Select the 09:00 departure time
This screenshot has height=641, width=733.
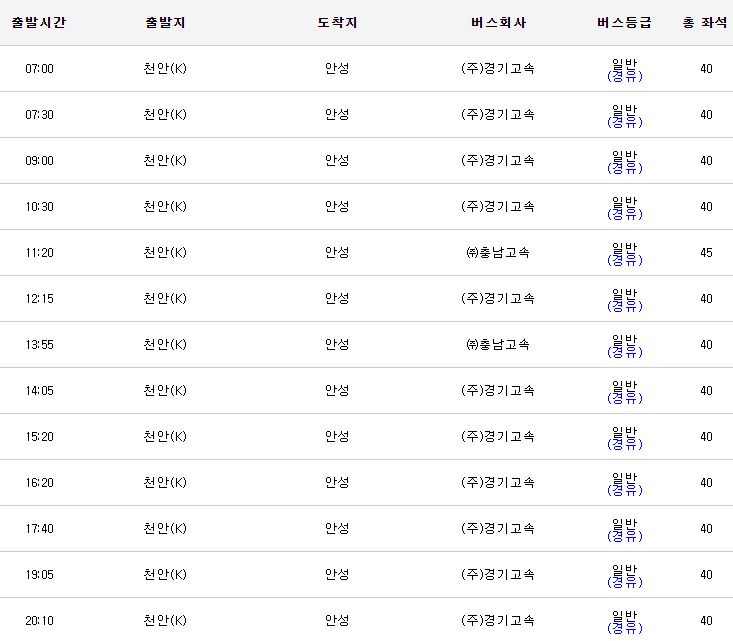(39, 161)
